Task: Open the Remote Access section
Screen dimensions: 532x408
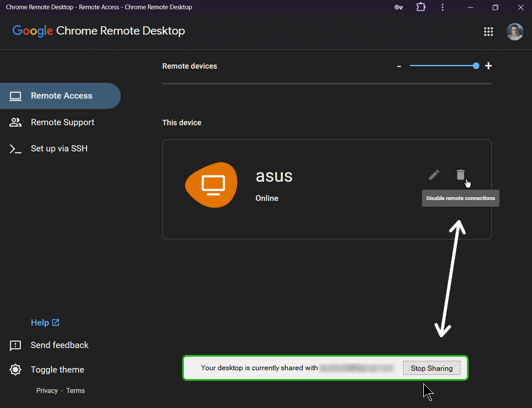Action: pos(60,96)
